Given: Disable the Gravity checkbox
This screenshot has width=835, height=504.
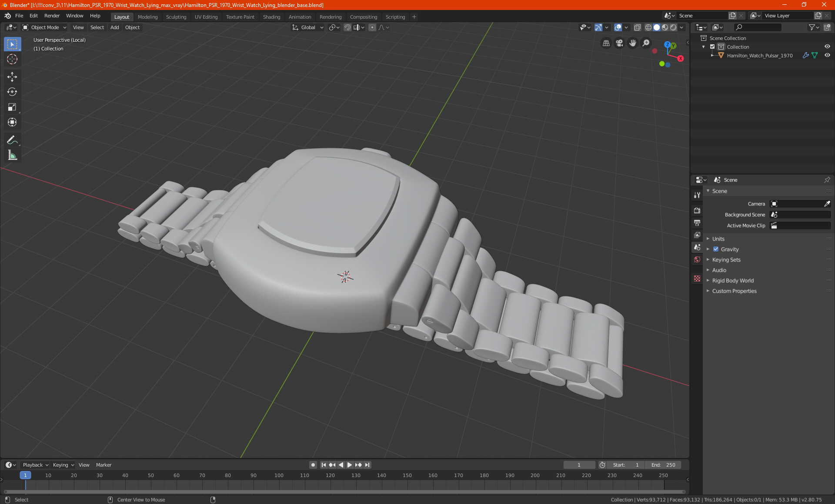Looking at the screenshot, I should (716, 249).
